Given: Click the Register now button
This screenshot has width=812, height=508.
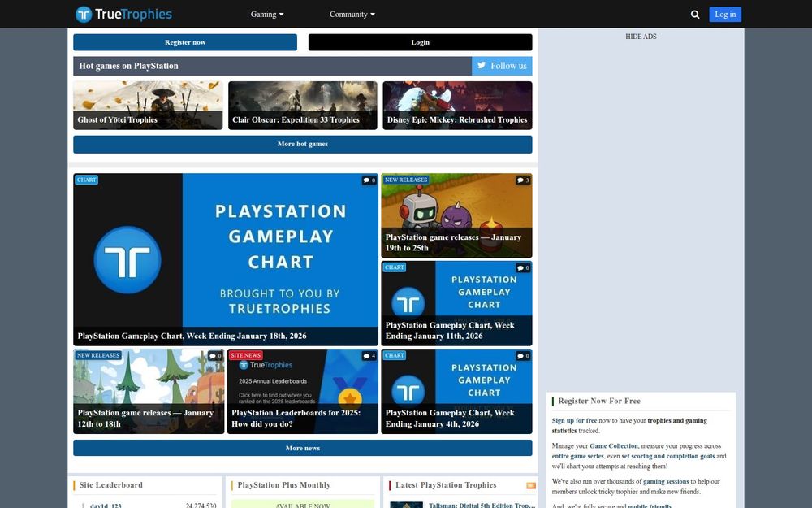Looking at the screenshot, I should pos(185,42).
